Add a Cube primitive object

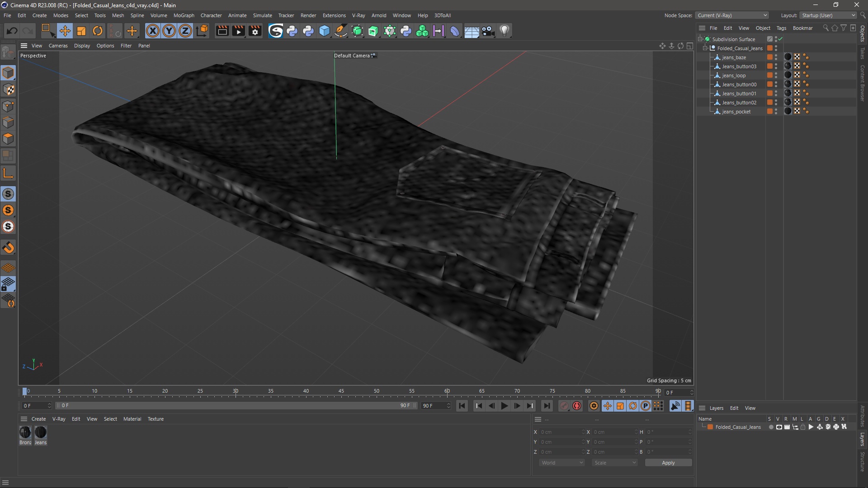coord(325,31)
